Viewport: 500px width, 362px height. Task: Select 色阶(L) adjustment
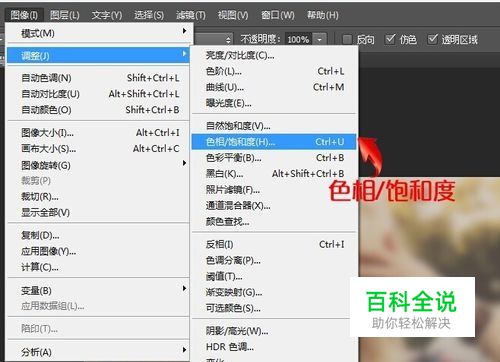pyautogui.click(x=274, y=71)
